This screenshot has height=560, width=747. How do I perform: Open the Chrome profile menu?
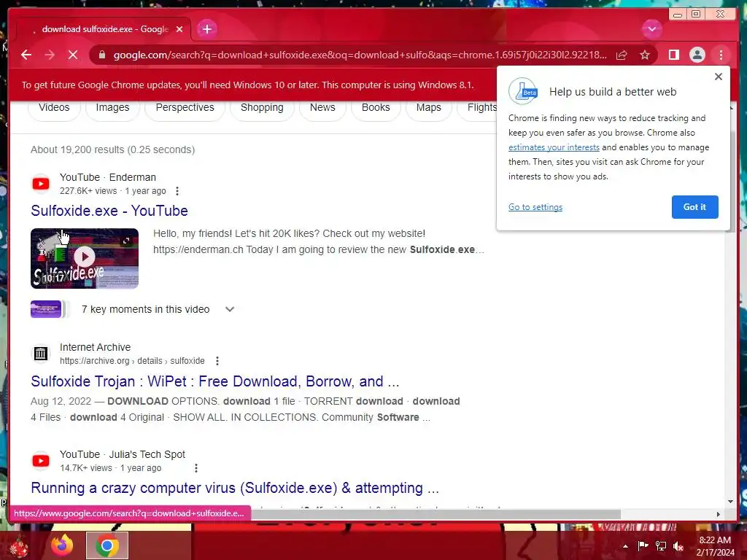pos(697,55)
